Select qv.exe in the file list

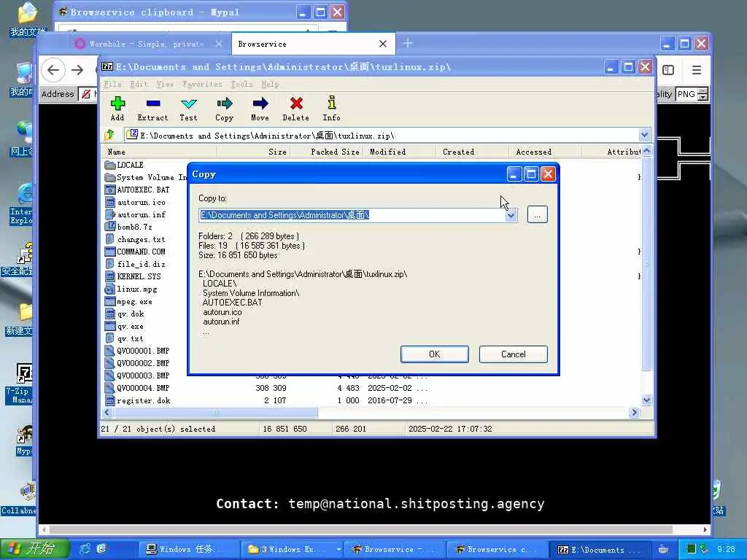pyautogui.click(x=124, y=326)
